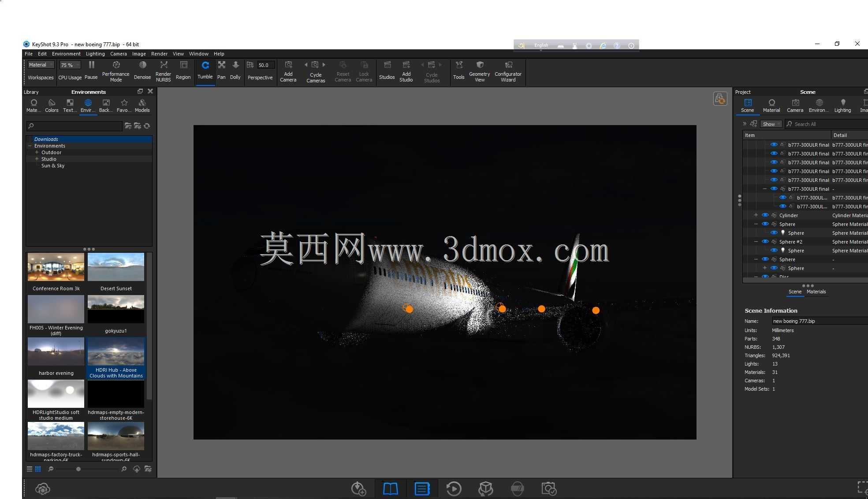The height and width of the screenshot is (499, 868).
Task: Click the Cycle Cameras next arrow
Action: pyautogui.click(x=324, y=65)
